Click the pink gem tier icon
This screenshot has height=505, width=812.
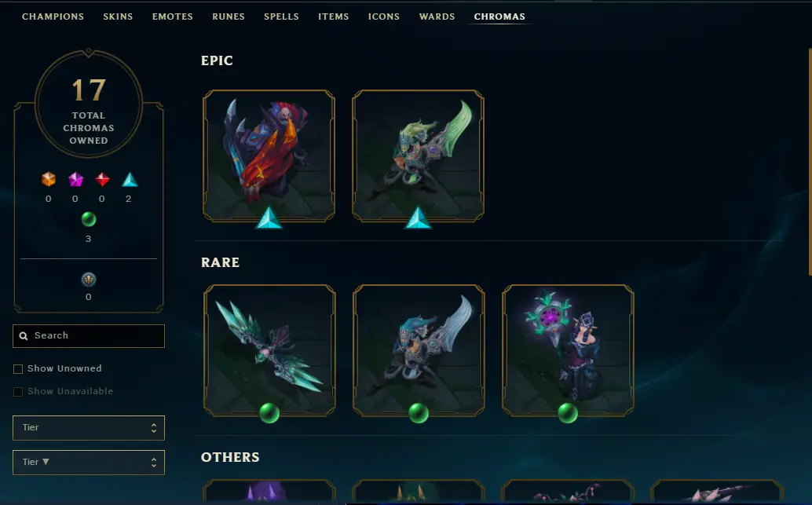pyautogui.click(x=75, y=179)
